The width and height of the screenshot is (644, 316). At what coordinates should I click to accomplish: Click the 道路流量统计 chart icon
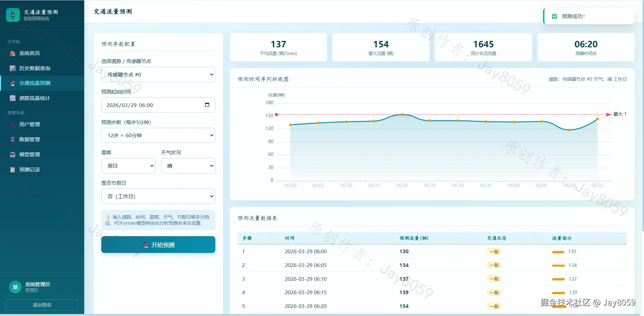tap(12, 98)
